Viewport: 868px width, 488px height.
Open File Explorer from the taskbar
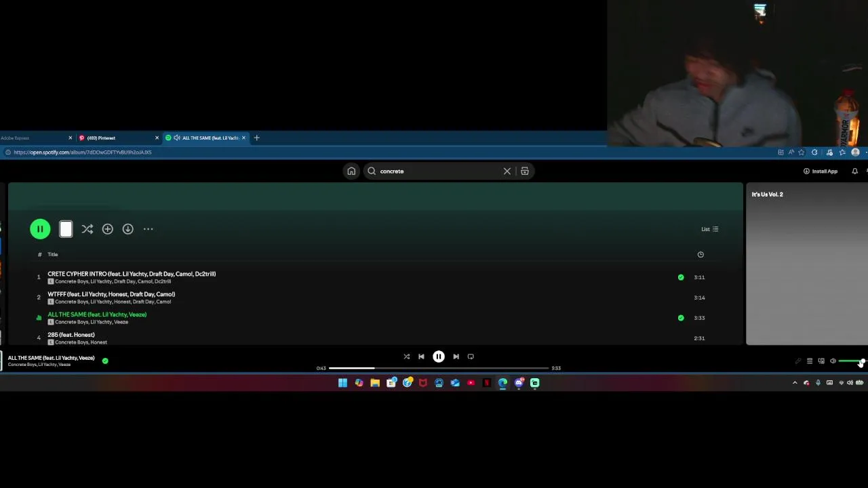(x=375, y=383)
